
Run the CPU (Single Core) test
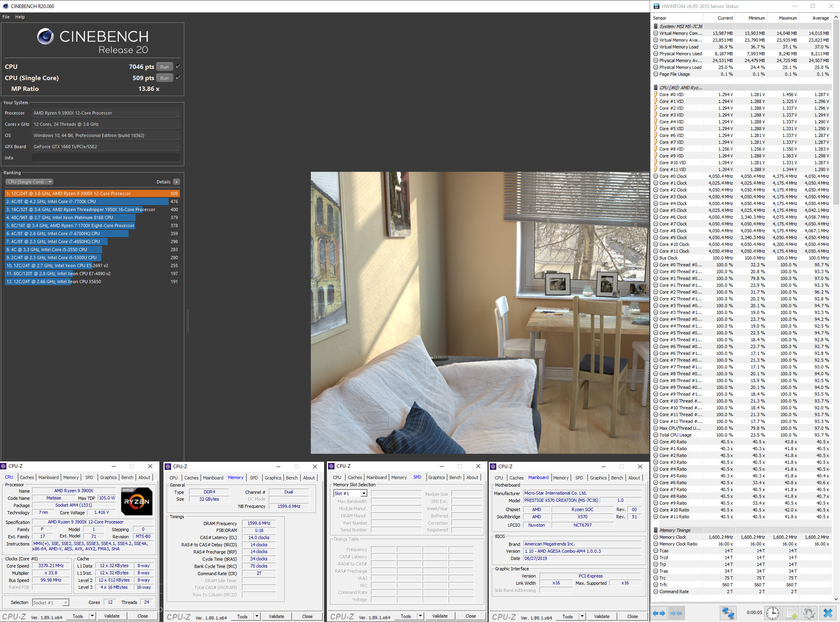click(164, 78)
